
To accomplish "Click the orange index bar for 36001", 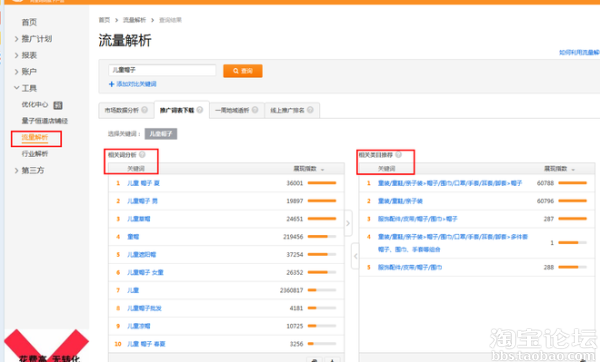I will (x=322, y=183).
